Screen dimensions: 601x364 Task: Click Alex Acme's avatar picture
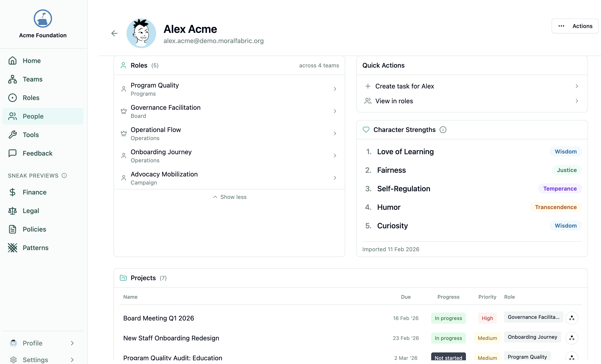point(141,33)
